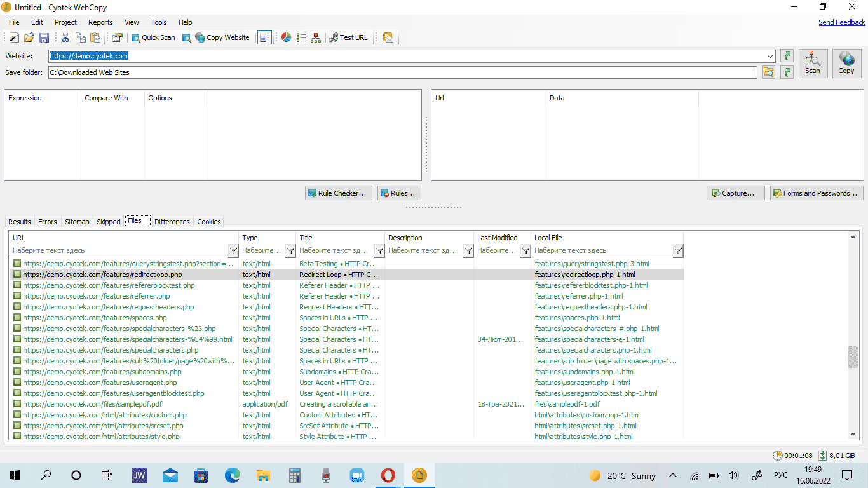Open the Send Feedback link
This screenshot has width=868, height=488.
(841, 22)
